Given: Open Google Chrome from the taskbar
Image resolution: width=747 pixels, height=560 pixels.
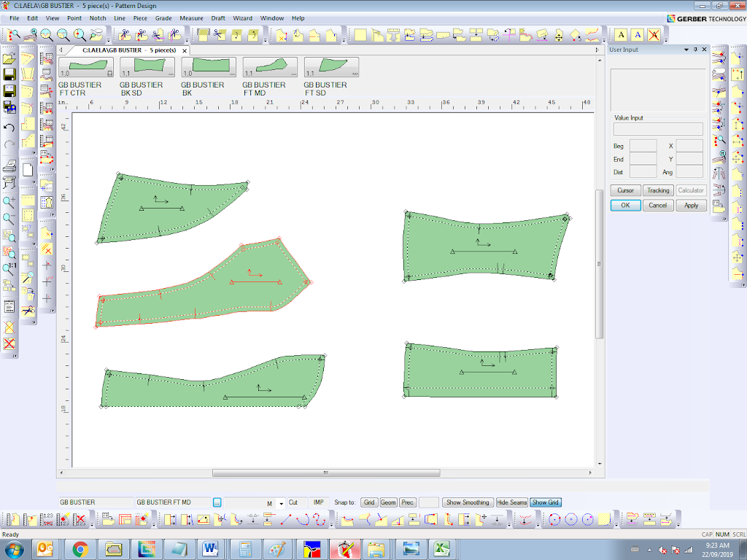Looking at the screenshot, I should pyautogui.click(x=80, y=549).
